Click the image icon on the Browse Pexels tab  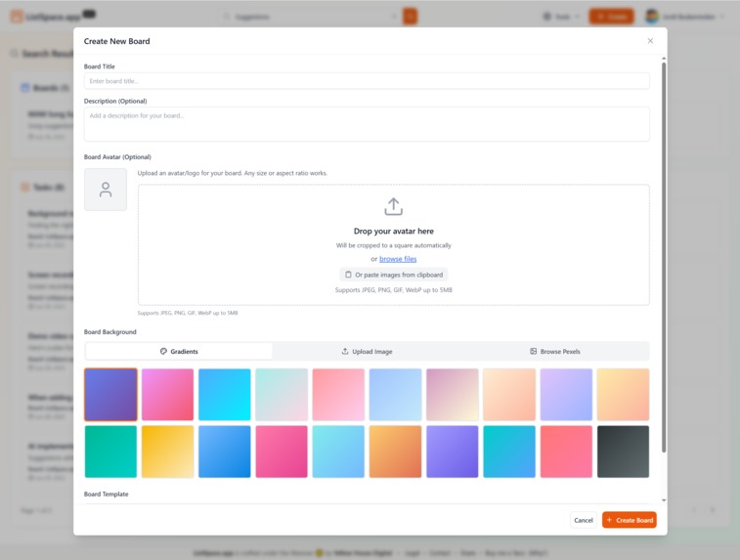pyautogui.click(x=534, y=352)
